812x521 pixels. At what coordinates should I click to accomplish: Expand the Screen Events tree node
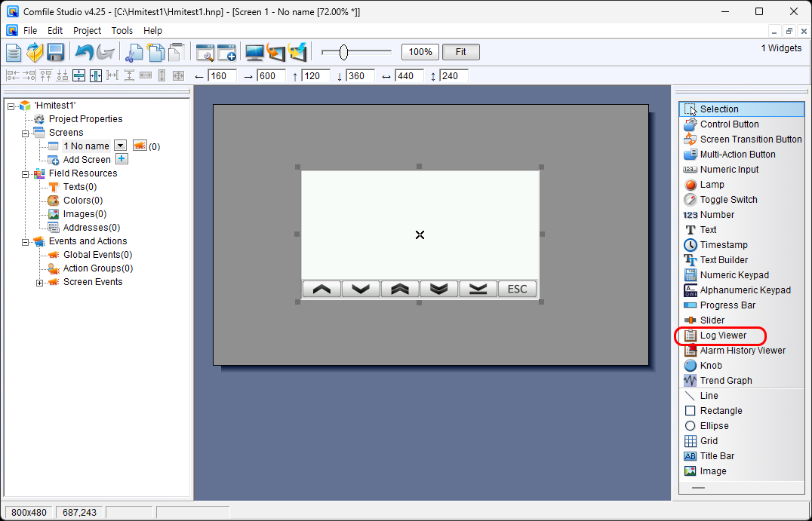(40, 283)
